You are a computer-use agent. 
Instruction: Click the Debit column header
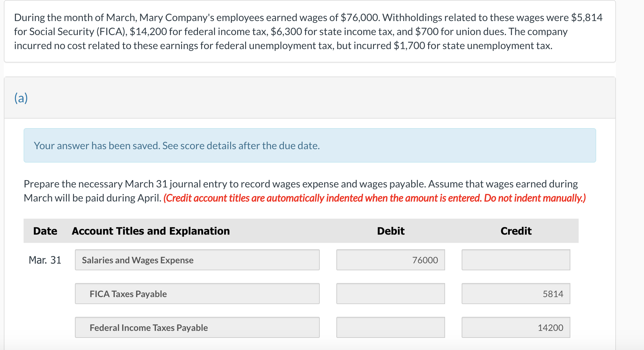point(391,230)
